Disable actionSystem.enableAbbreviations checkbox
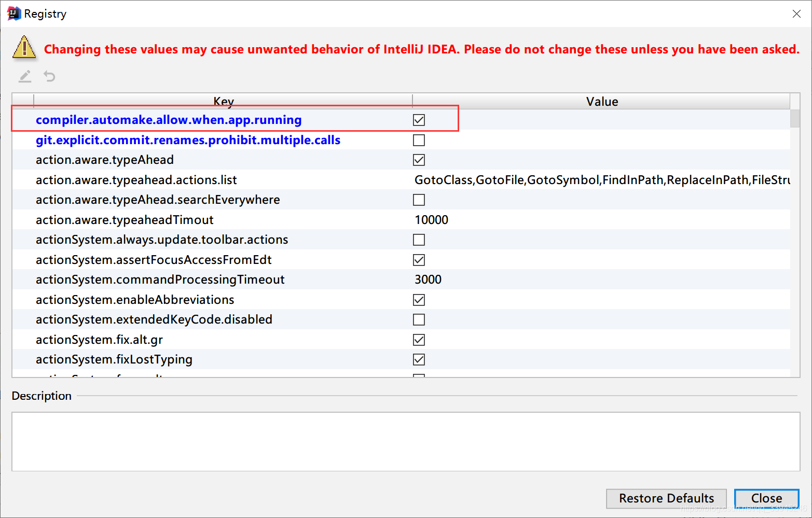 click(x=419, y=300)
